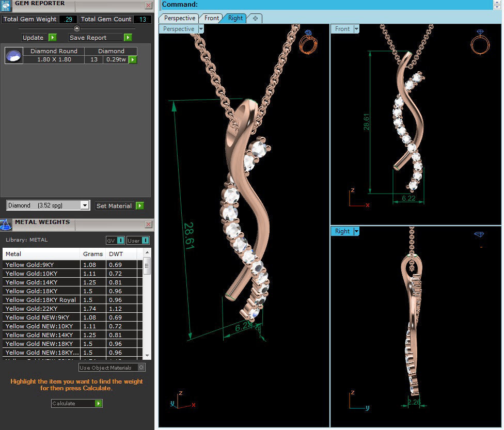Click command history scroll up arrow

pos(497,3)
